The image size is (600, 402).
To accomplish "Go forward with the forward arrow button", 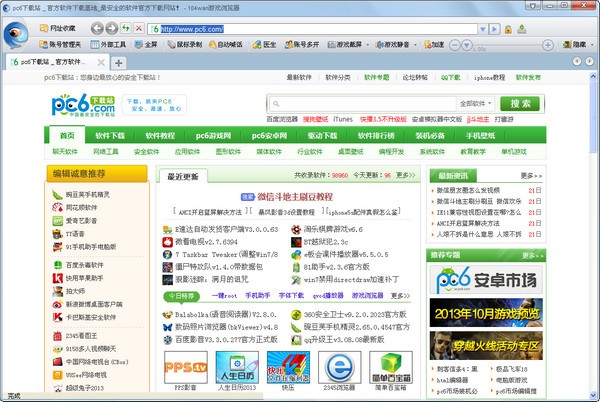I will (111, 28).
